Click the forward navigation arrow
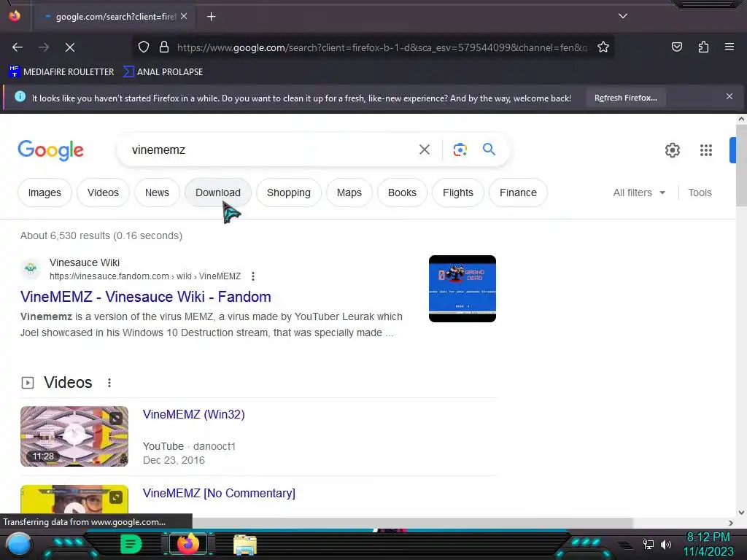 pyautogui.click(x=44, y=47)
